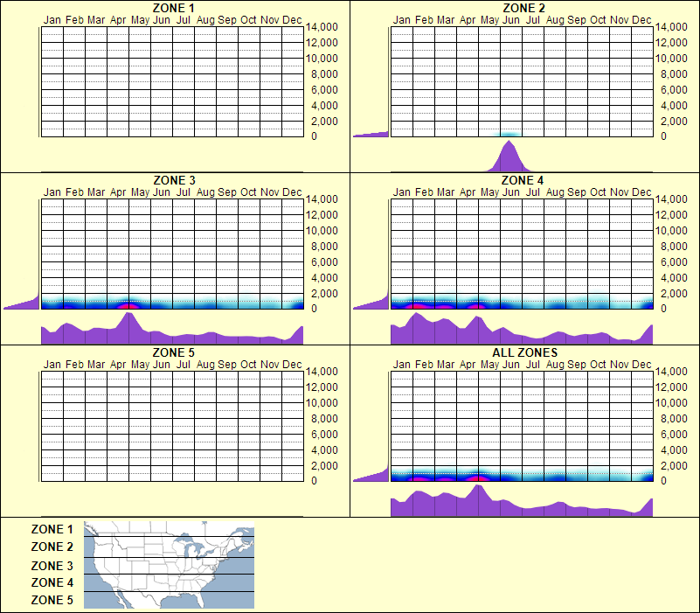Click the purple elevation wedge left of ZONE 4
Viewport: 700px width, 613px height.
pyautogui.click(x=371, y=303)
